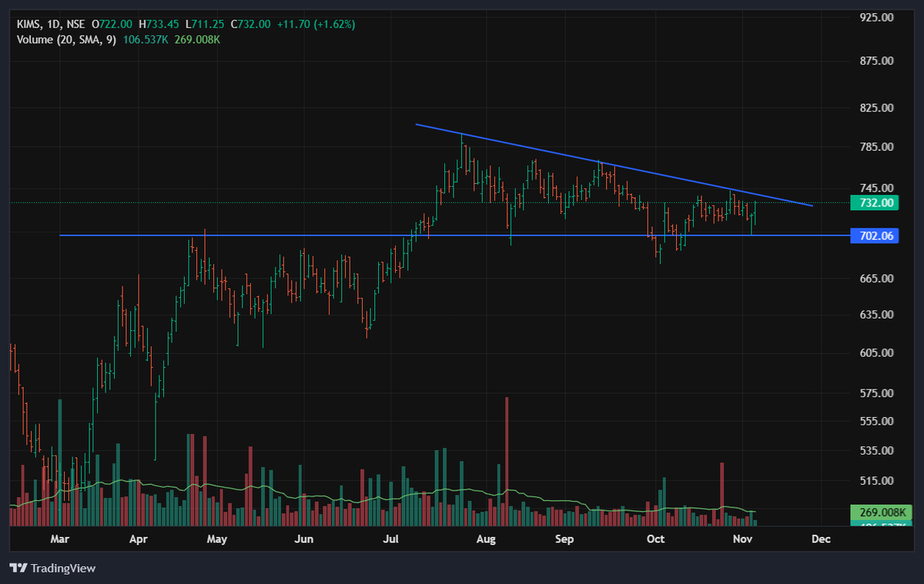Click the Dec label on time axis
The image size is (924, 584).
821,539
